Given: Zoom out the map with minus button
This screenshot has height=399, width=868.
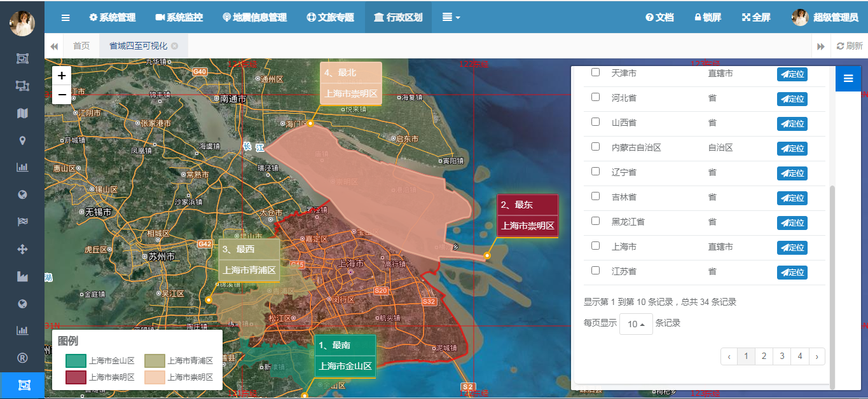Looking at the screenshot, I should (62, 95).
